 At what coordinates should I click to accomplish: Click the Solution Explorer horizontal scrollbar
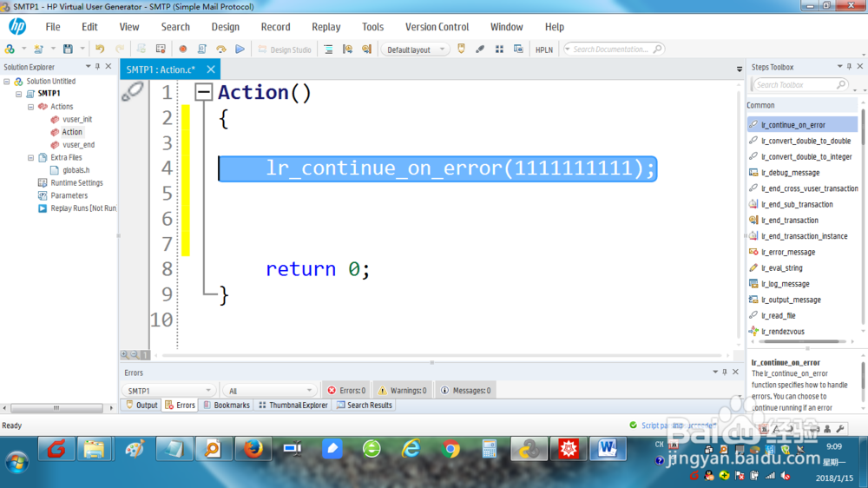(57, 408)
